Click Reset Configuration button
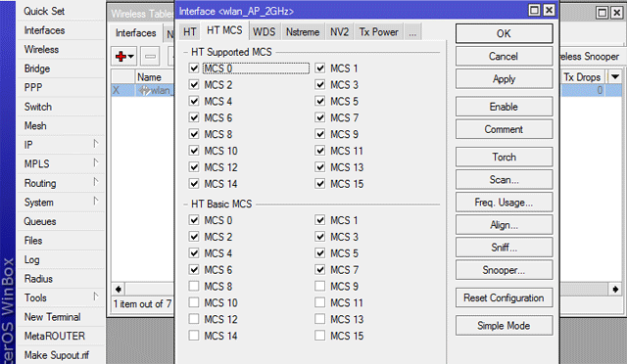Screen dimensions: 627x364 point(504,297)
